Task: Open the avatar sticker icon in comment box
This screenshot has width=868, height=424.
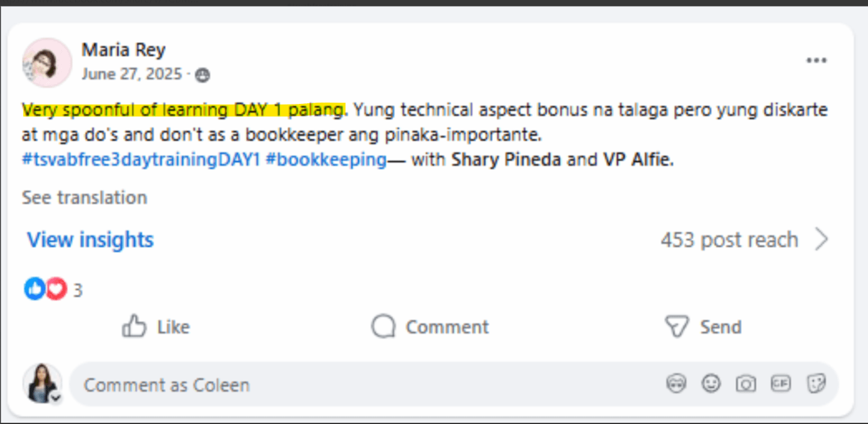Action: [x=676, y=383]
